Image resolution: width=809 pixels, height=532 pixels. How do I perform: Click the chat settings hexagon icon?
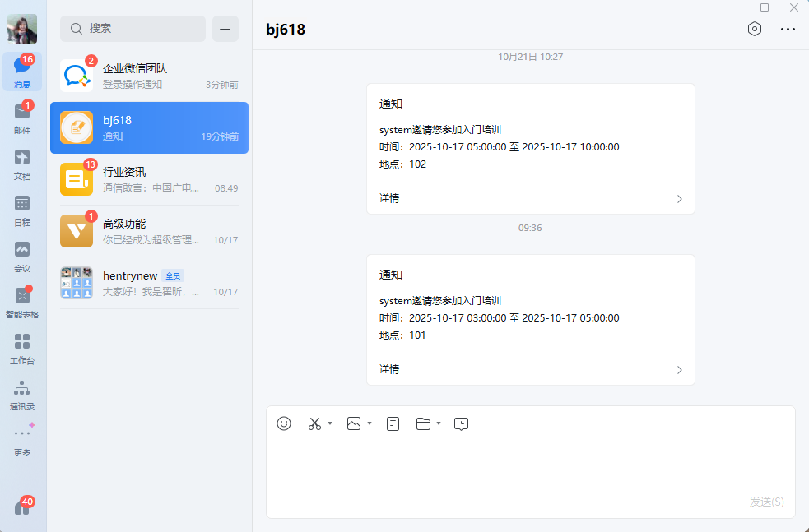pyautogui.click(x=754, y=29)
